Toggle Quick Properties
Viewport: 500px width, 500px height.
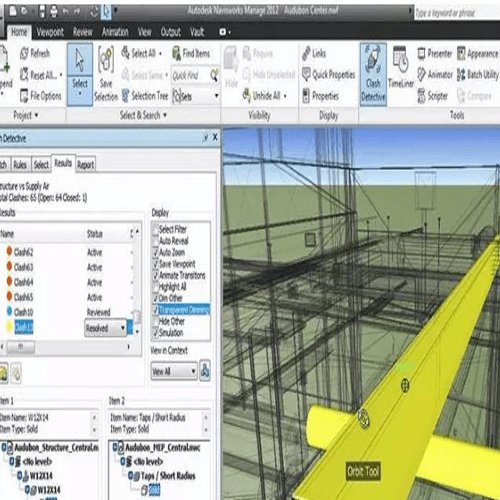pyautogui.click(x=329, y=74)
